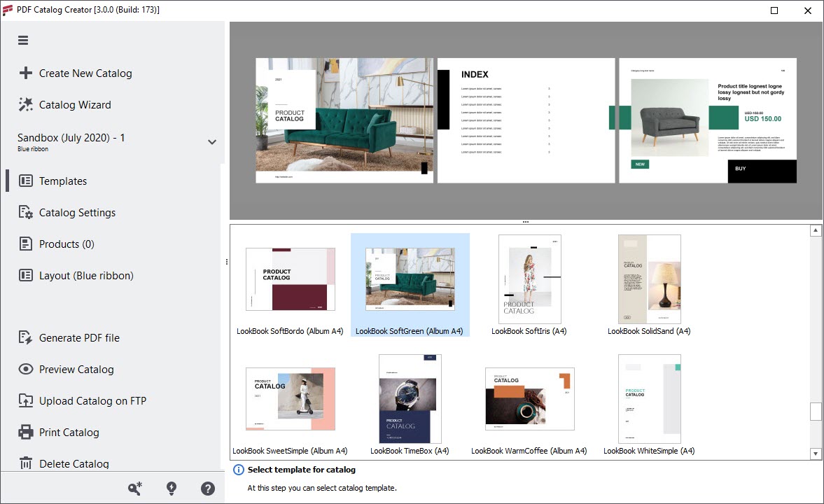Expand the Sandbox (July 2020) catalog dropdown
The width and height of the screenshot is (824, 504).
click(212, 142)
